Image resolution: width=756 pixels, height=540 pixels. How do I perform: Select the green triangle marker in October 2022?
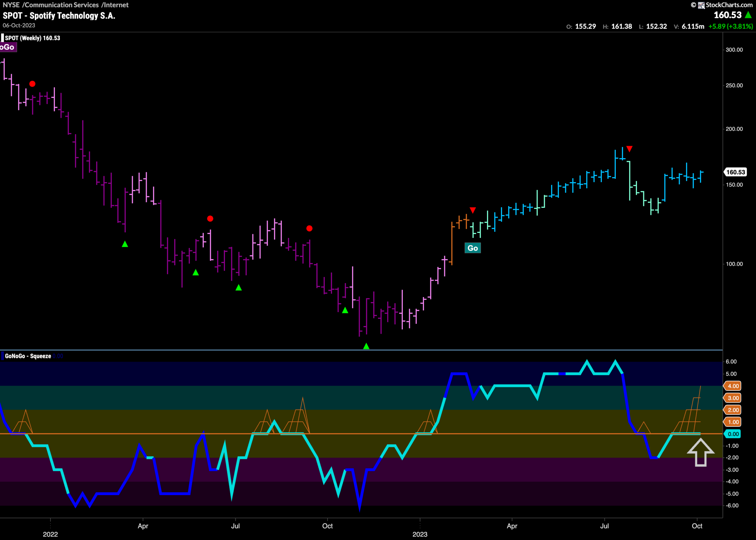click(345, 310)
